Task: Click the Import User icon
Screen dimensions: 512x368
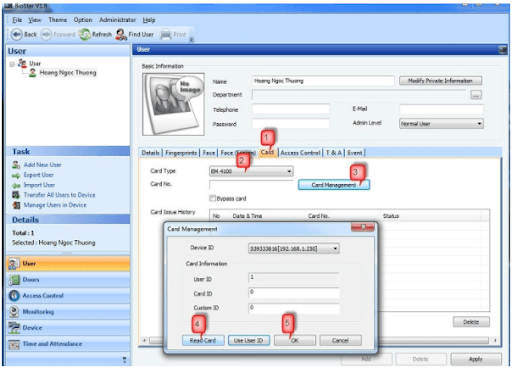Action: point(16,185)
